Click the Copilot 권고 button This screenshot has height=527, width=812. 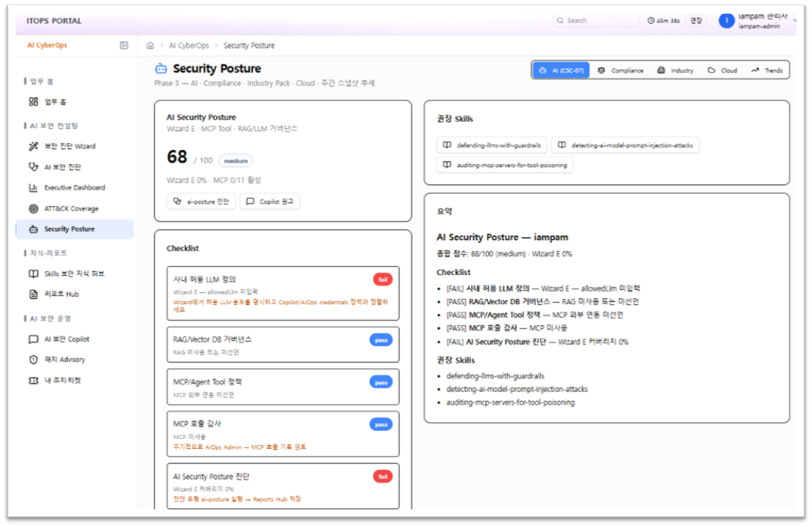270,201
